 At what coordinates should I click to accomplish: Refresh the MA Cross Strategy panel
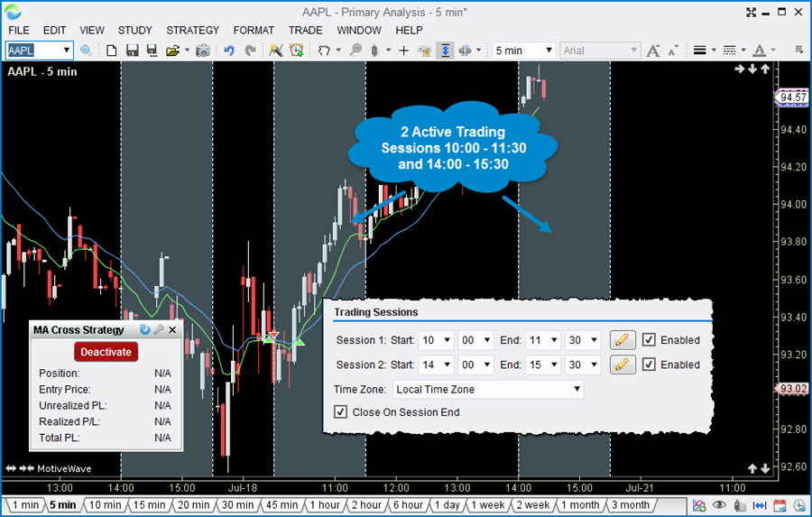[145, 329]
